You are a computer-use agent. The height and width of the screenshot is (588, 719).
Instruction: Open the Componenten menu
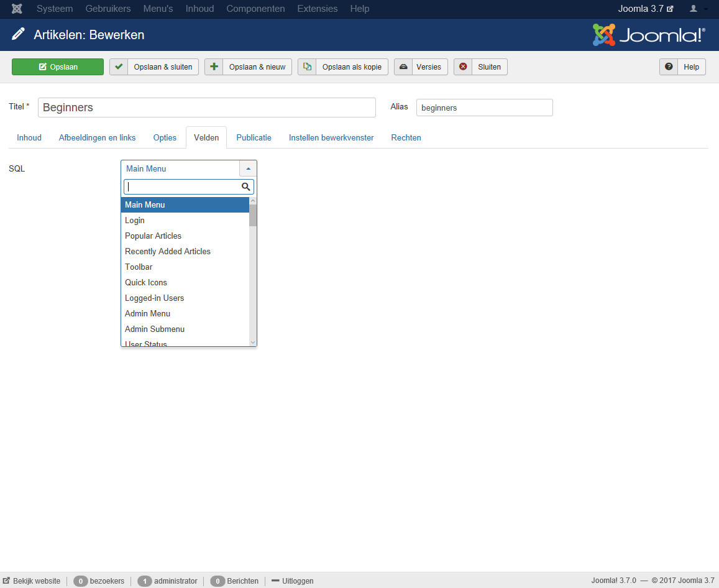[x=255, y=9]
